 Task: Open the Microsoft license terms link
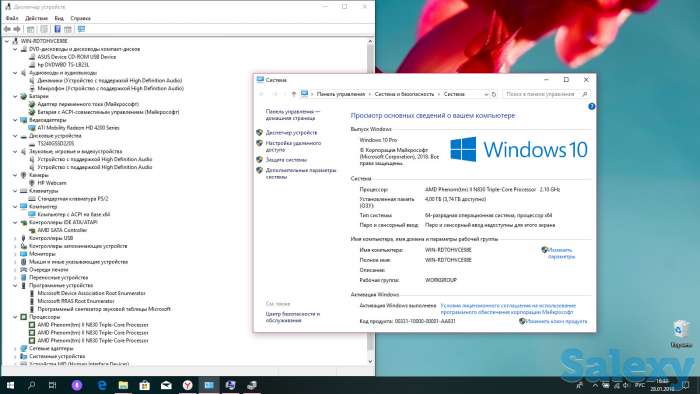[508, 309]
